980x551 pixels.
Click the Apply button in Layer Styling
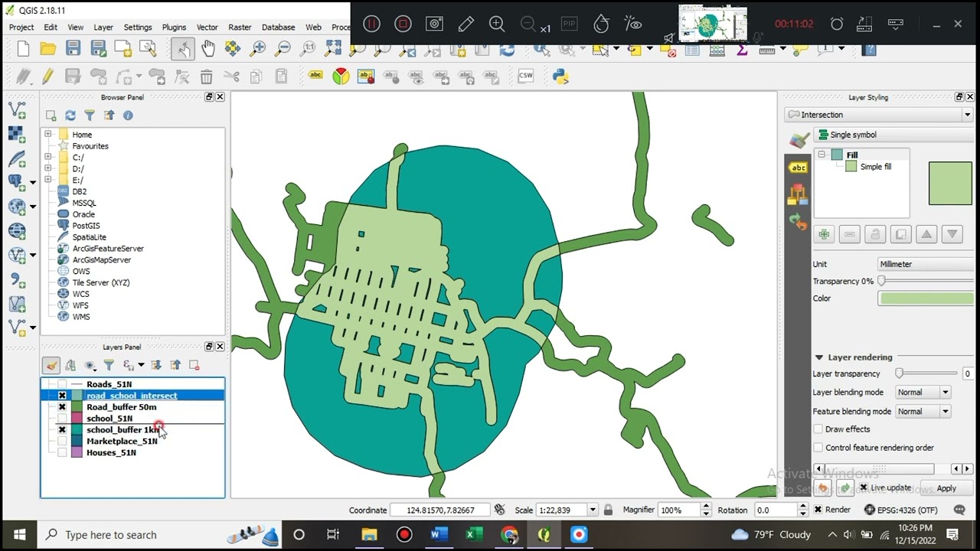(x=946, y=488)
